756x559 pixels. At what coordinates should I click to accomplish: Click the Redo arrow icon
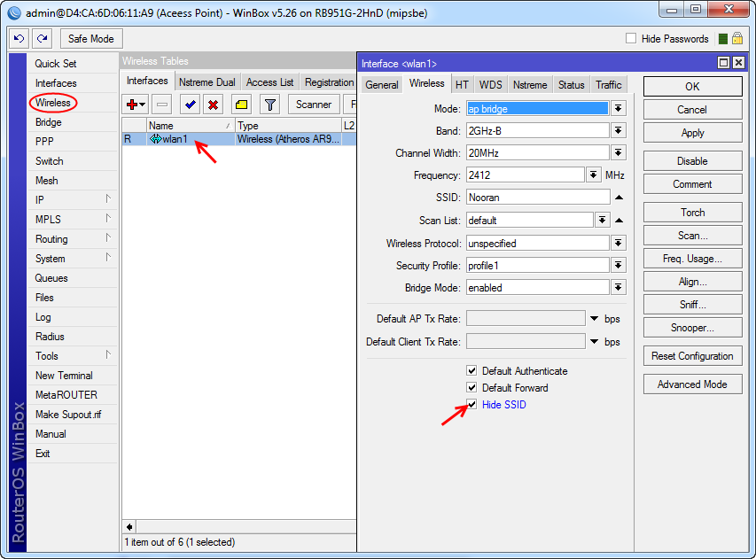tap(42, 39)
